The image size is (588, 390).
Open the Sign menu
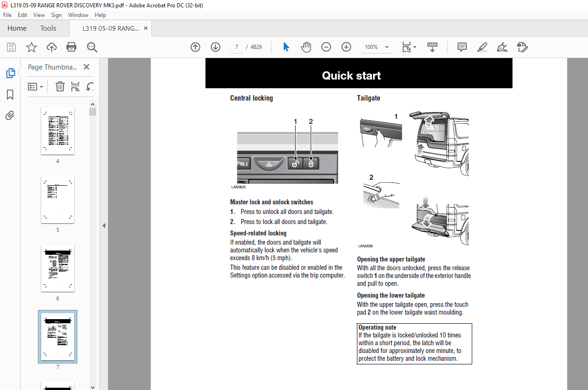click(56, 15)
